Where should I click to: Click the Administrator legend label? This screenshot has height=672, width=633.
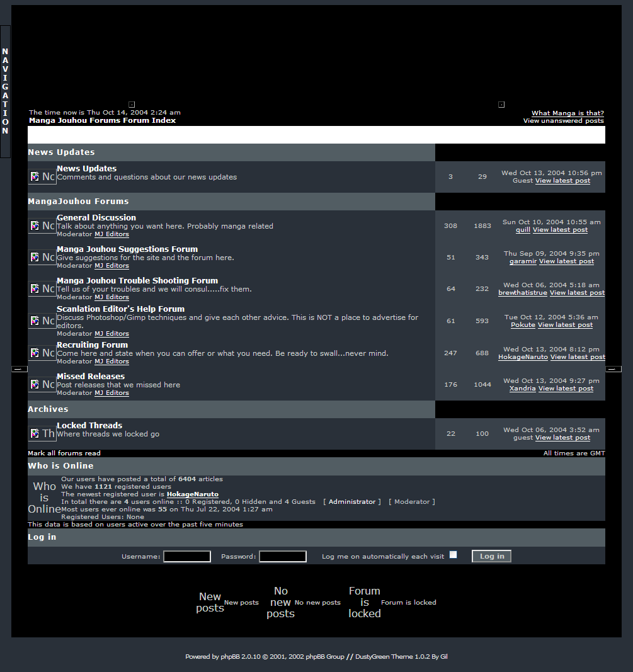tap(352, 502)
